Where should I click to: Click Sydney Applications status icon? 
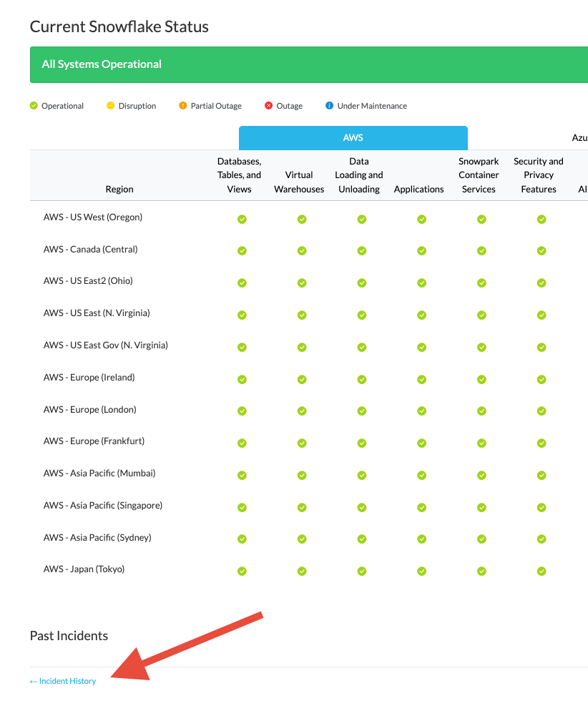pos(422,539)
